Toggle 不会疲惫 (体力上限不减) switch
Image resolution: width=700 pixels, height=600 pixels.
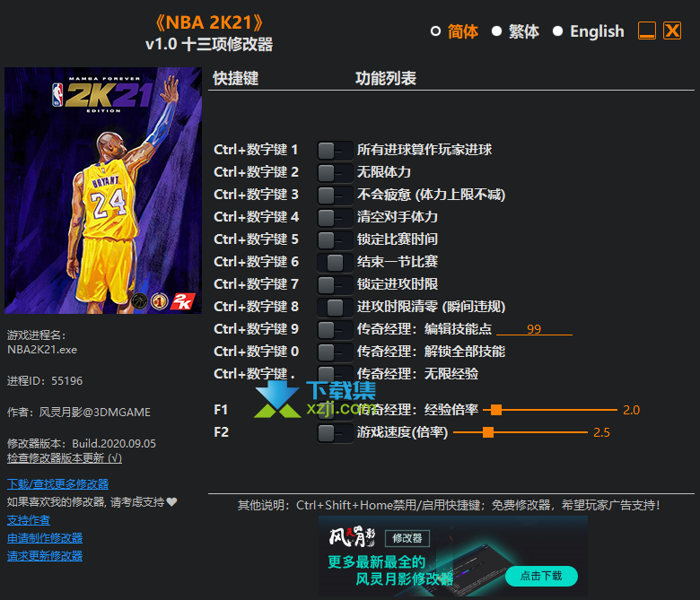335,195
